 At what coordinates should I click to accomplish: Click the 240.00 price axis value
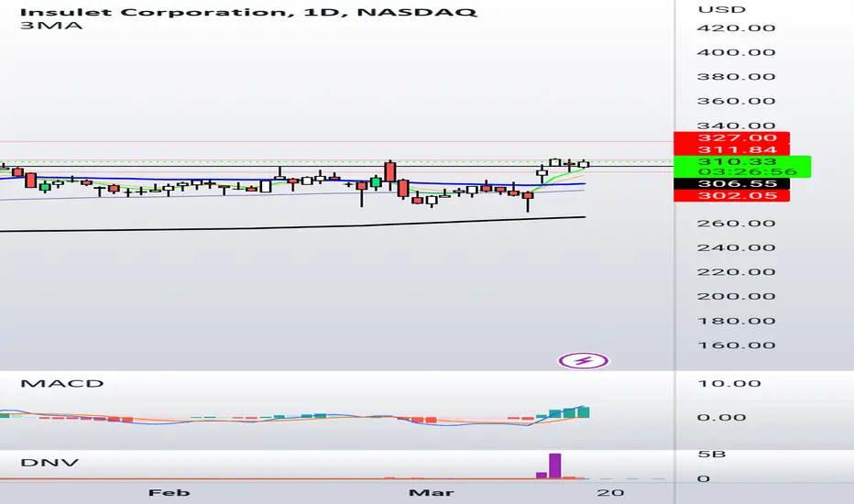click(736, 248)
